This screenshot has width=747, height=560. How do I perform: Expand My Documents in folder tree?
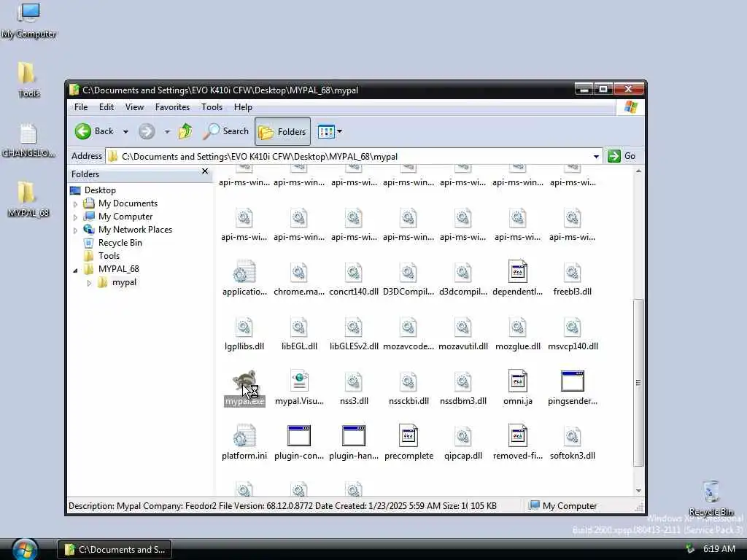(x=75, y=204)
